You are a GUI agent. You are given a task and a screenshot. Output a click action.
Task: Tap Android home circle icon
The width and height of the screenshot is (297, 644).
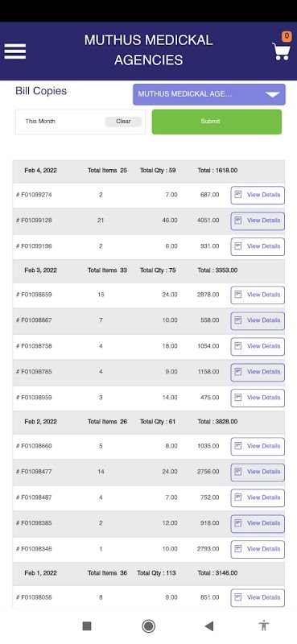tap(148, 625)
